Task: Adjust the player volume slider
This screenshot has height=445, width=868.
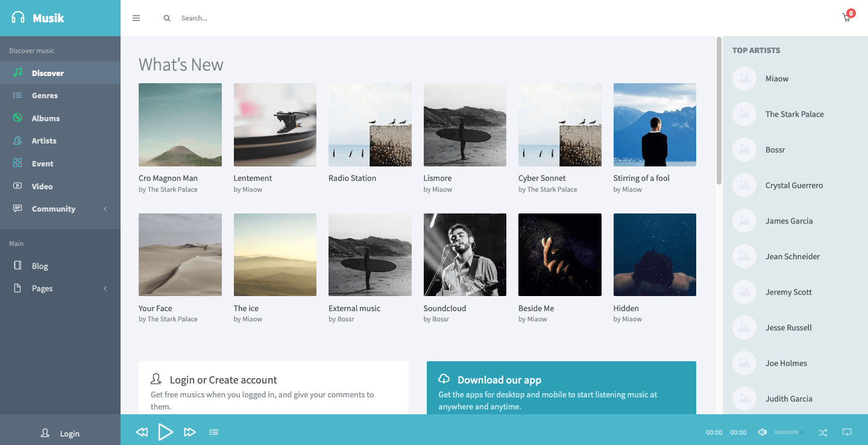Action: coord(789,432)
